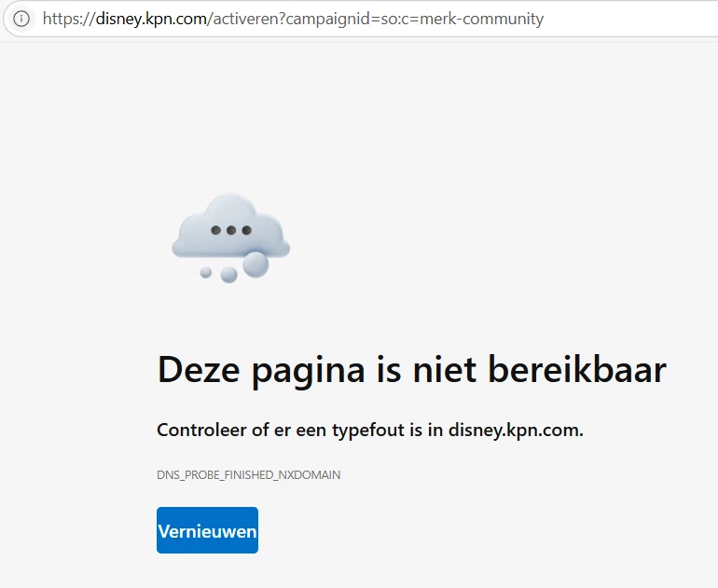Click the Vernieuwen button
The height and width of the screenshot is (588, 718).
(207, 530)
